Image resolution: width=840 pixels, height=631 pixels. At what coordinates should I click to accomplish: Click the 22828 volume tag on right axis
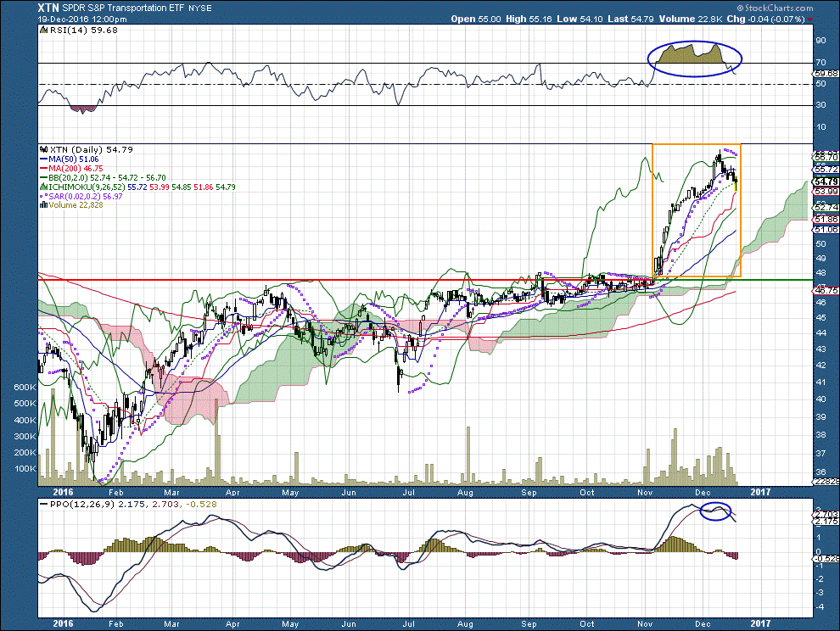click(826, 482)
